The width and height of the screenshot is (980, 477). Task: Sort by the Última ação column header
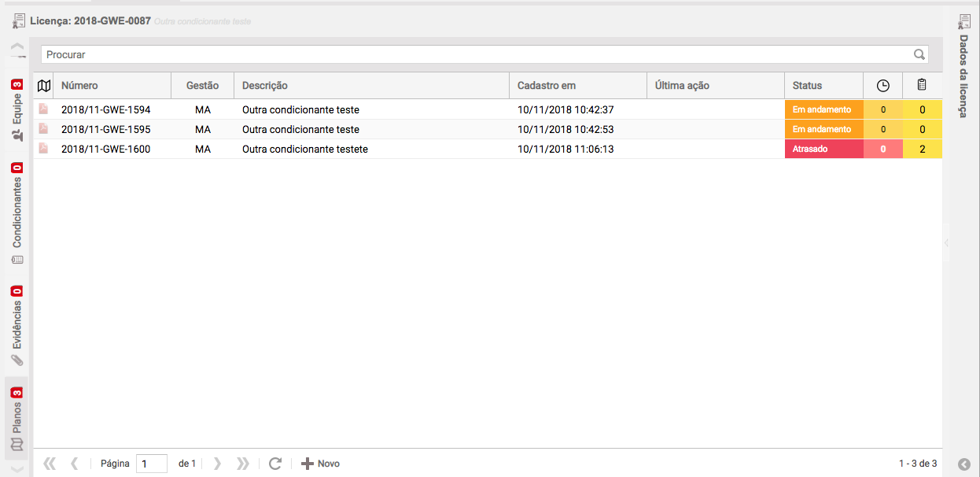pyautogui.click(x=716, y=86)
